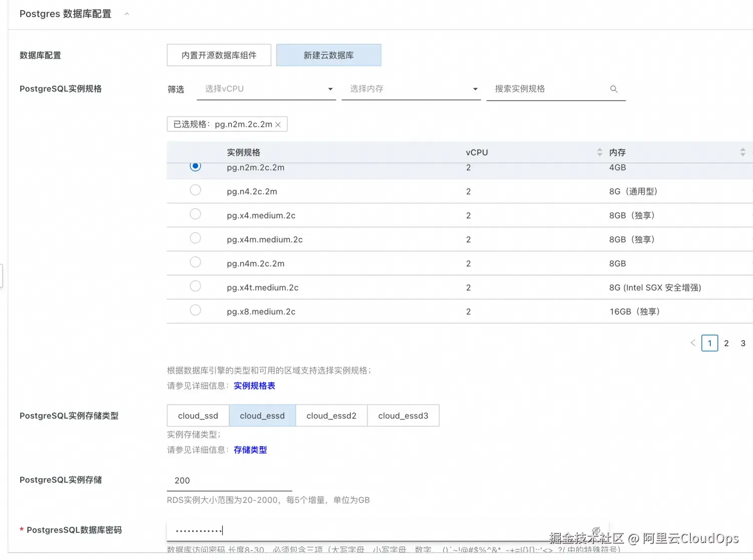Open the 实例规格表 link
Image resolution: width=753 pixels, height=560 pixels.
(x=255, y=386)
